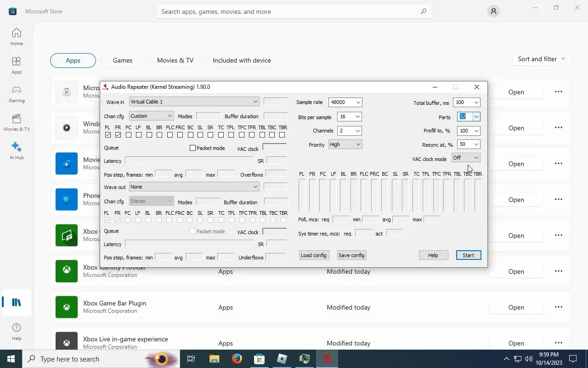The image size is (588, 368).
Task: Click Windows Start button
Action: point(11,359)
